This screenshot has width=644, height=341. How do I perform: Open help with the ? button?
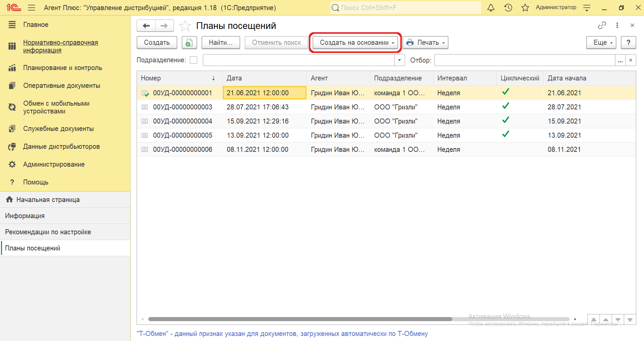coord(628,42)
